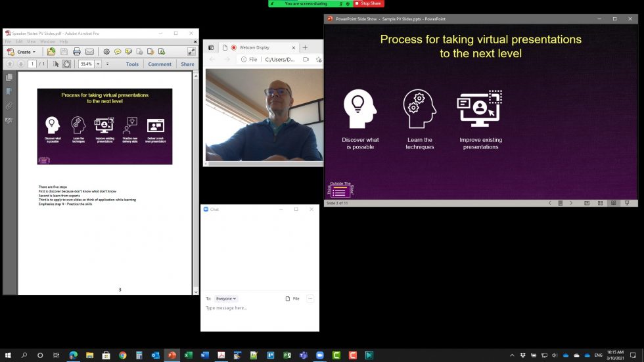Go to previous slide in PowerPoint show
Image resolution: width=644 pixels, height=362 pixels.
point(550,203)
